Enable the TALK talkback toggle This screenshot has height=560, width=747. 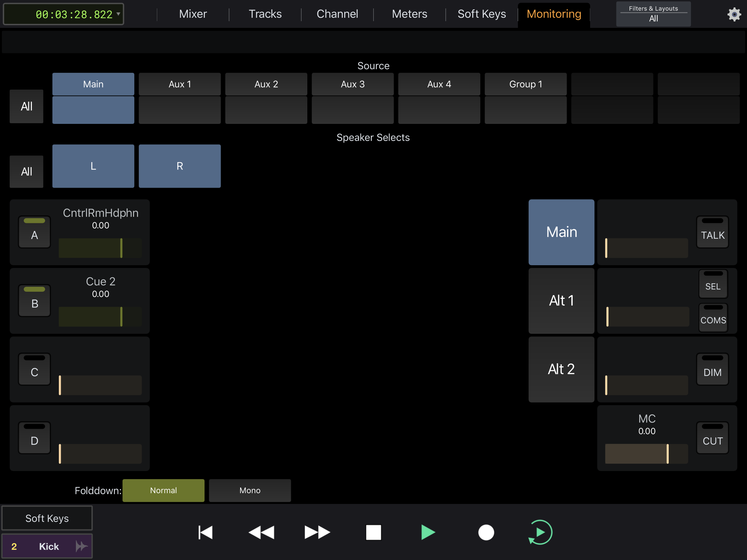pos(712,232)
